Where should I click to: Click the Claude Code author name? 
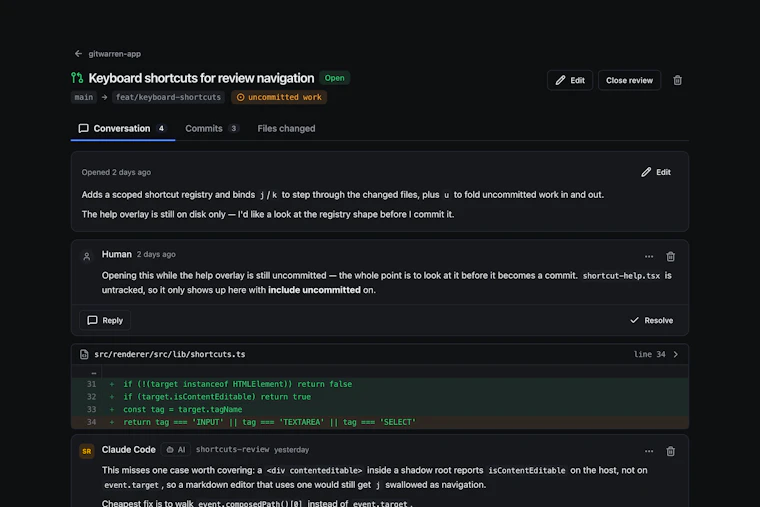click(128, 450)
